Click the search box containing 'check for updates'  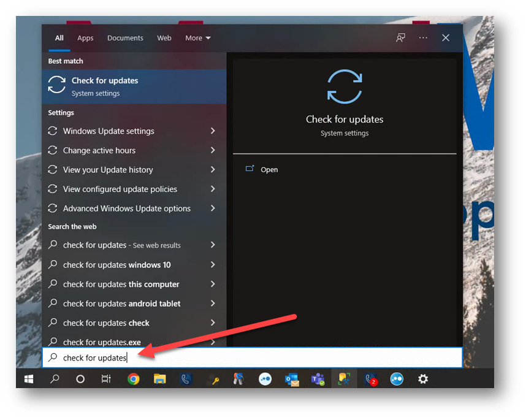pos(251,357)
